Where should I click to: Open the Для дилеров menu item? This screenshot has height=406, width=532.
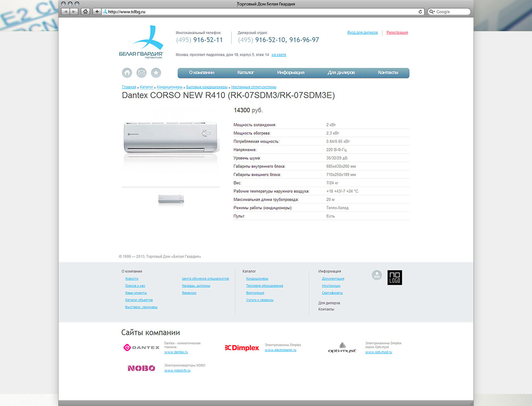pyautogui.click(x=341, y=73)
